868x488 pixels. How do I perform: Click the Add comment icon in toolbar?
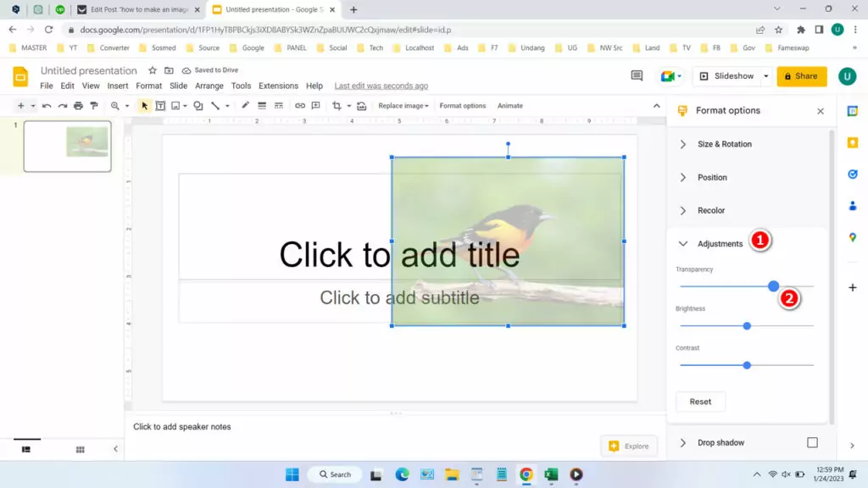316,106
